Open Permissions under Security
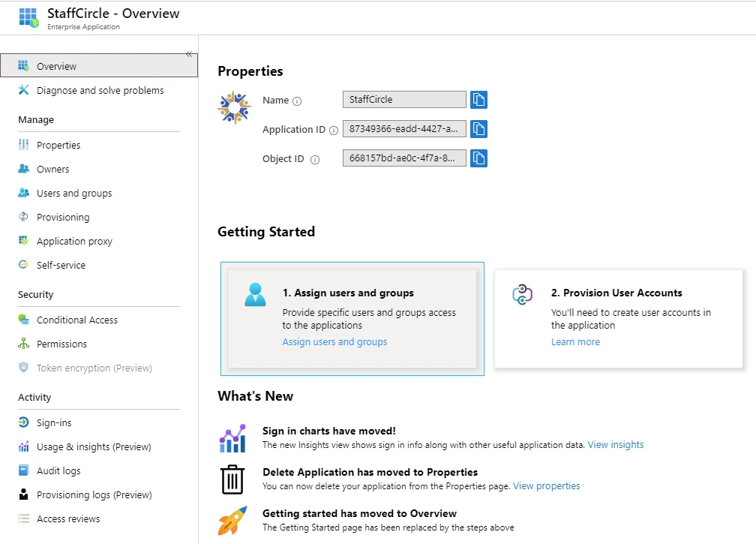Image resolution: width=756 pixels, height=544 pixels. [61, 344]
